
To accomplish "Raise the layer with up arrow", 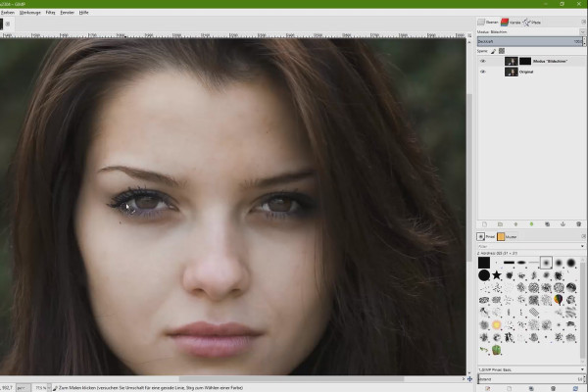I will pyautogui.click(x=515, y=224).
